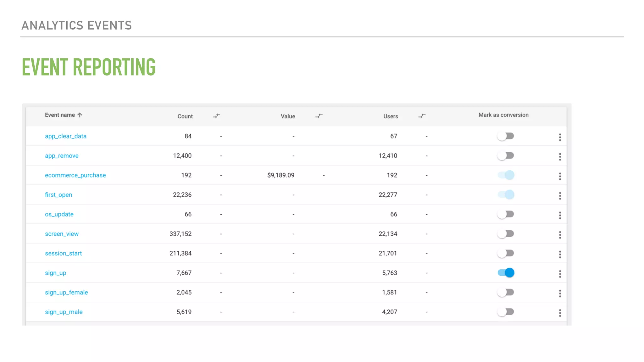Select the 5,763 users cell

[390, 273]
